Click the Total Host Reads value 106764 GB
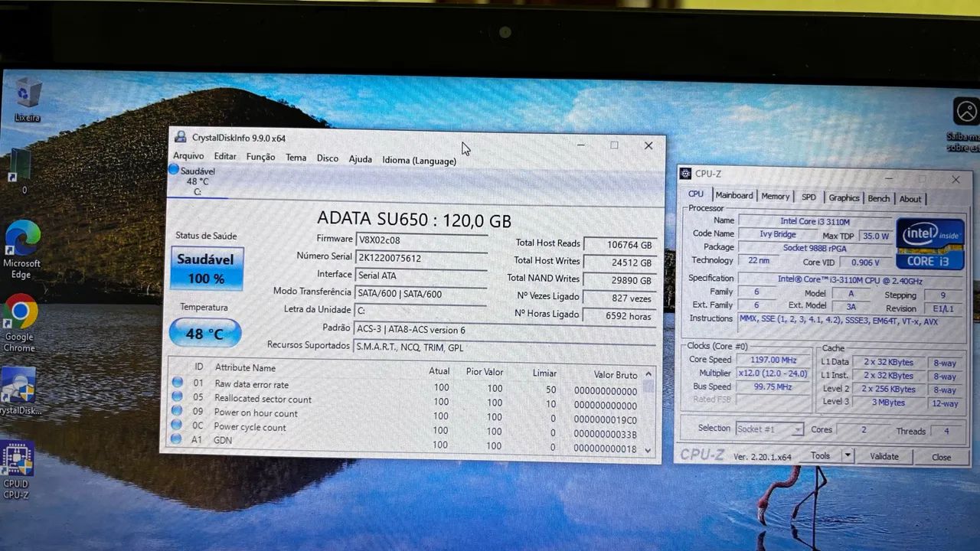The height and width of the screenshot is (551, 980). (620, 245)
